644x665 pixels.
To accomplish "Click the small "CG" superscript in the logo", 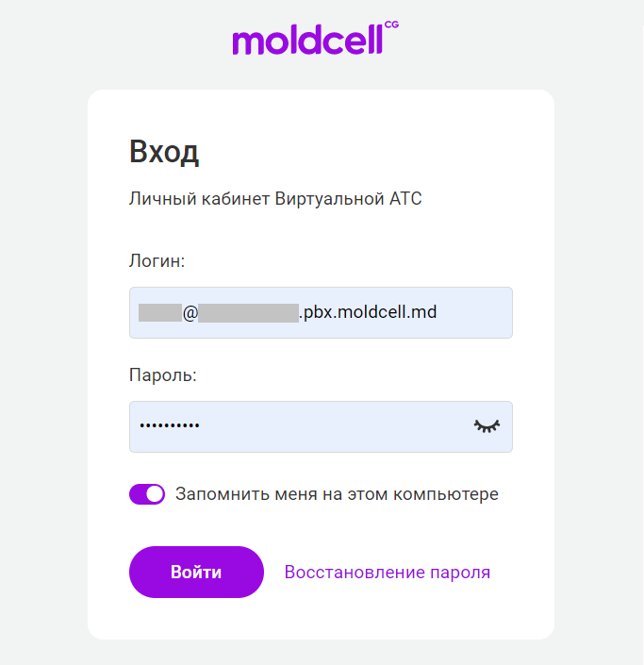I will coord(391,26).
